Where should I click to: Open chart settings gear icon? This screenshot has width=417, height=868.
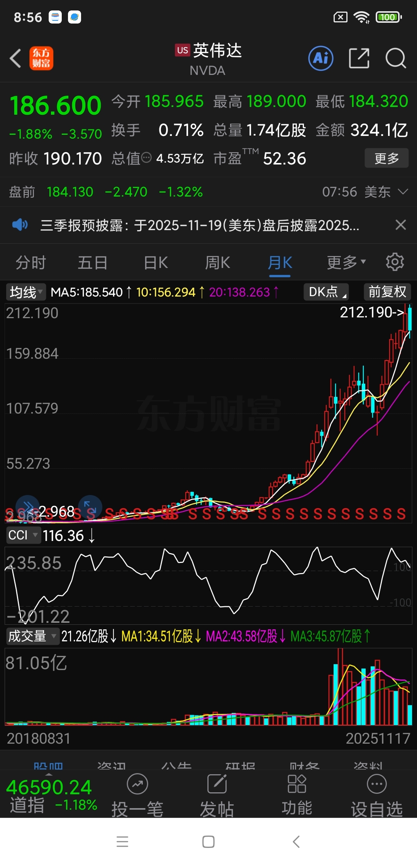point(395,262)
